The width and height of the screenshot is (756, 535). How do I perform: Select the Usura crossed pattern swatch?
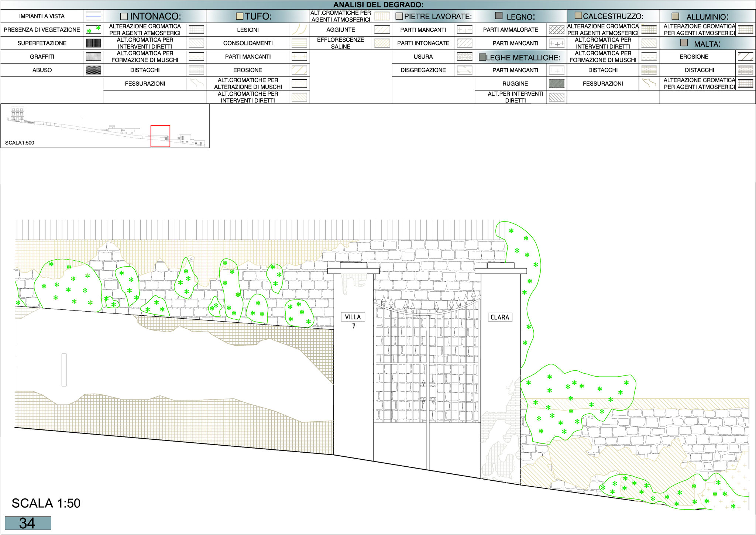tap(464, 56)
